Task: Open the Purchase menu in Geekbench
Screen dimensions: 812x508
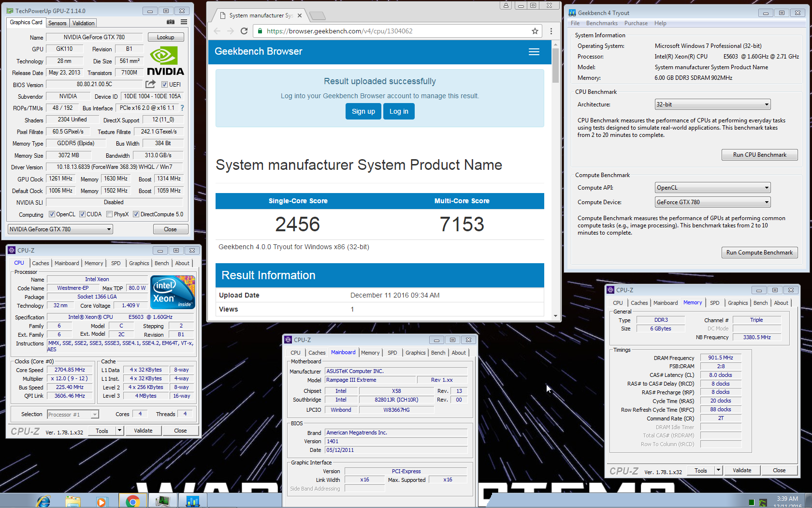Action: point(636,23)
